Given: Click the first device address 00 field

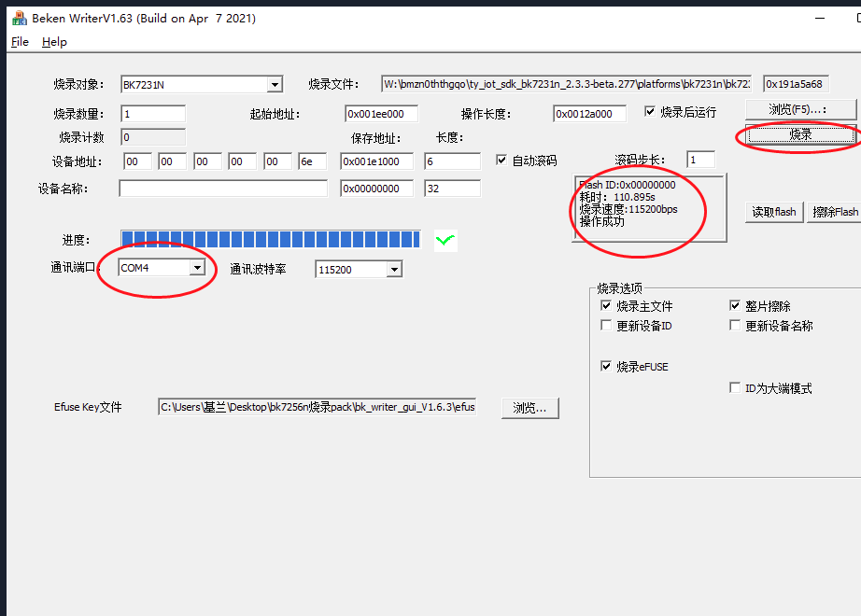Looking at the screenshot, I should click(137, 161).
